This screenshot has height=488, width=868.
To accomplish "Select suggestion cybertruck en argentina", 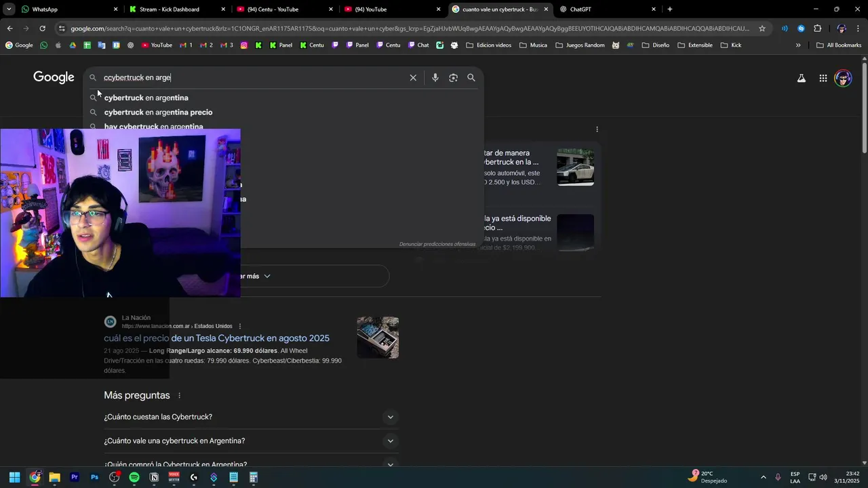I will (x=146, y=98).
